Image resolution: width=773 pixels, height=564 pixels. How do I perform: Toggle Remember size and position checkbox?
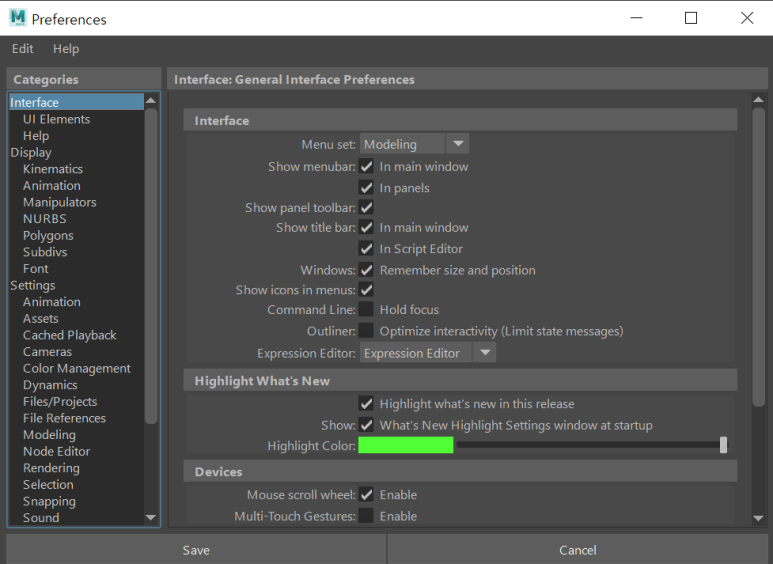[x=366, y=270]
